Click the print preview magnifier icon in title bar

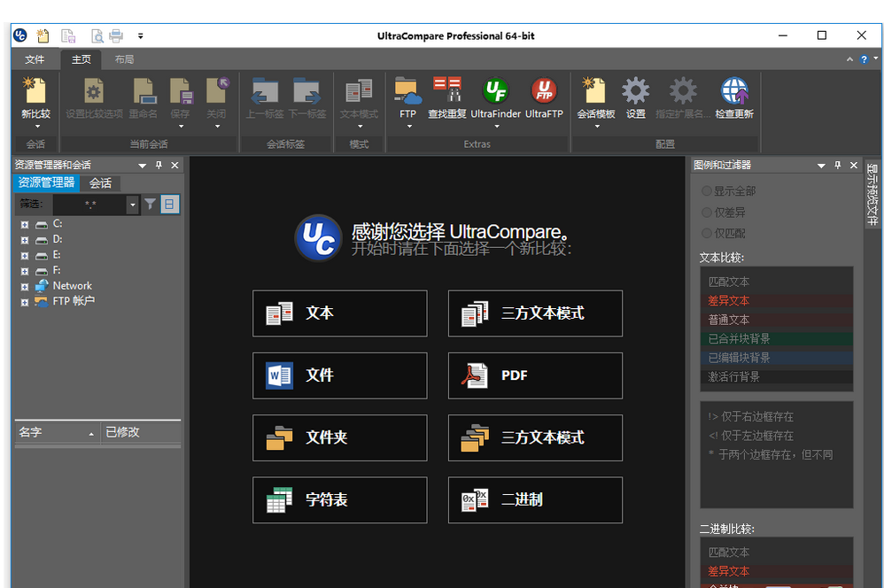click(97, 36)
